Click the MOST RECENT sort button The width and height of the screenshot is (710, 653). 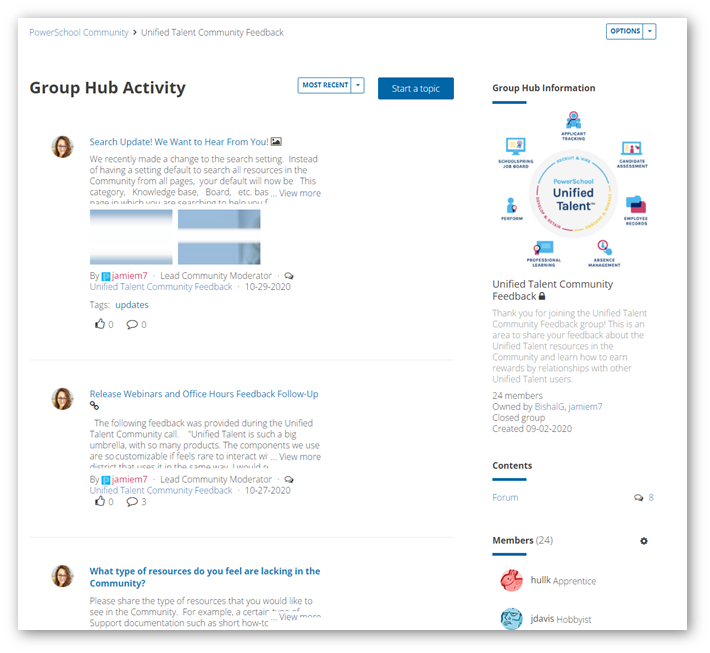(325, 85)
